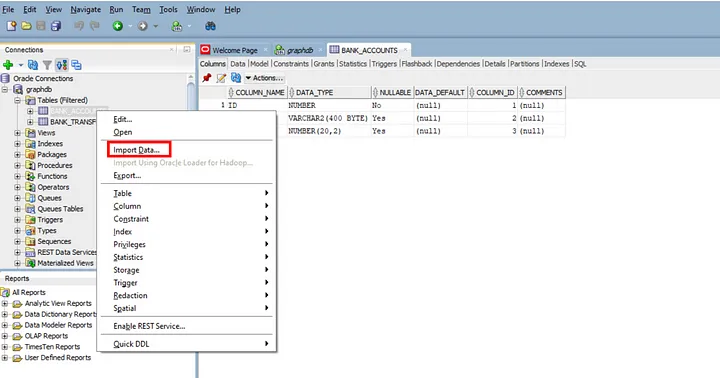Switch to the SQL sub-tab
The height and width of the screenshot is (378, 720).
tap(580, 64)
